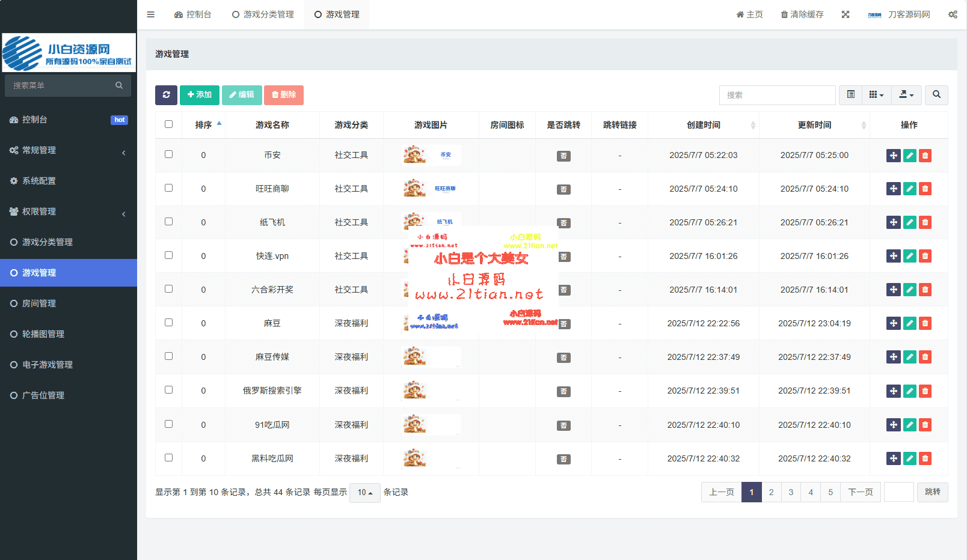Click the green edit icon for 旺旺商聊 row
967x560 pixels.
(909, 189)
